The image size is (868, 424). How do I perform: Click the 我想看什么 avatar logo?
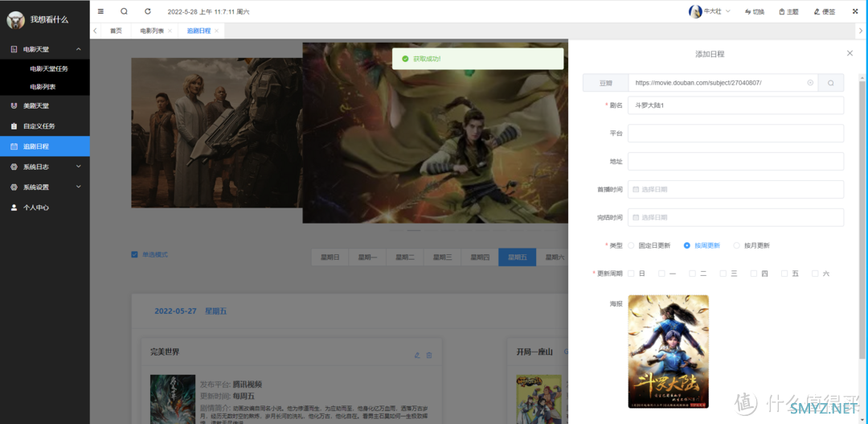click(x=15, y=20)
